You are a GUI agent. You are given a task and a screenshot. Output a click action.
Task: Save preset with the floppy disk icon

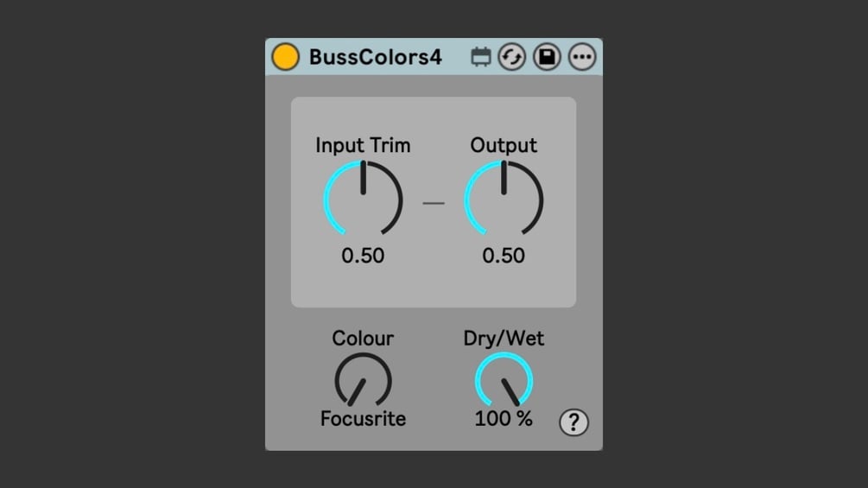tap(547, 57)
